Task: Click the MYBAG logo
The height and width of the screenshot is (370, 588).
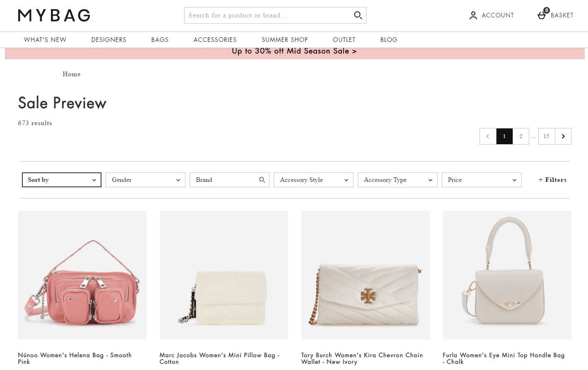Action: [x=54, y=15]
